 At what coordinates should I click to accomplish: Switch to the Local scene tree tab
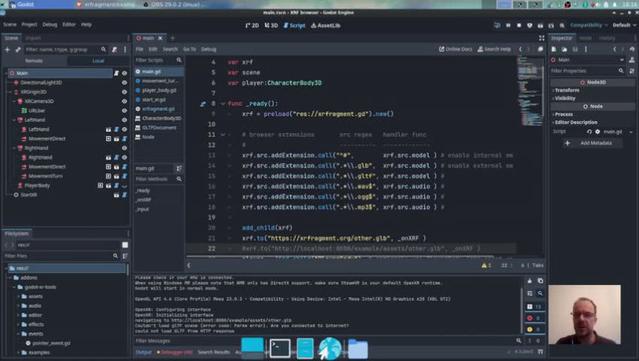click(x=98, y=61)
